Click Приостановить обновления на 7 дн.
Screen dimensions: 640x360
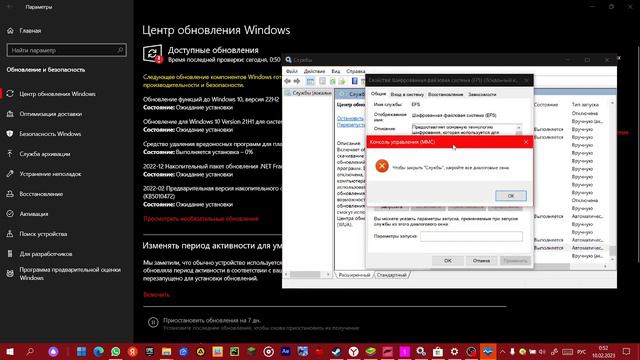(x=211, y=320)
